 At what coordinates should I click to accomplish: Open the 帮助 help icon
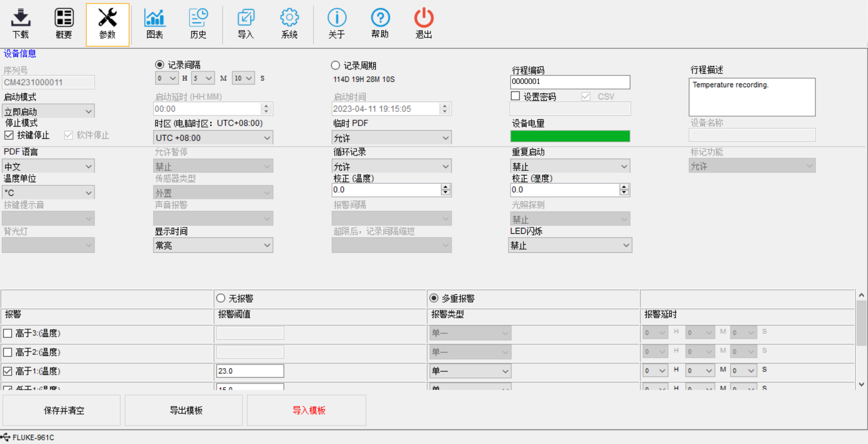point(380,24)
